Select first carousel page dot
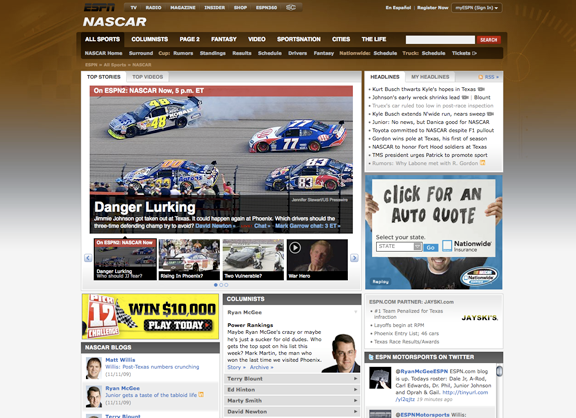 click(x=216, y=285)
